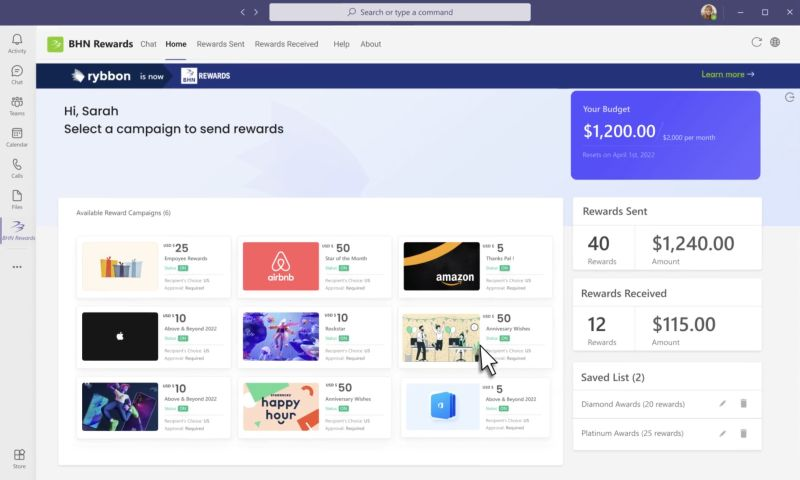The height and width of the screenshot is (480, 800).
Task: Choose the colorful gamer artwork thumbnail
Action: click(120, 407)
